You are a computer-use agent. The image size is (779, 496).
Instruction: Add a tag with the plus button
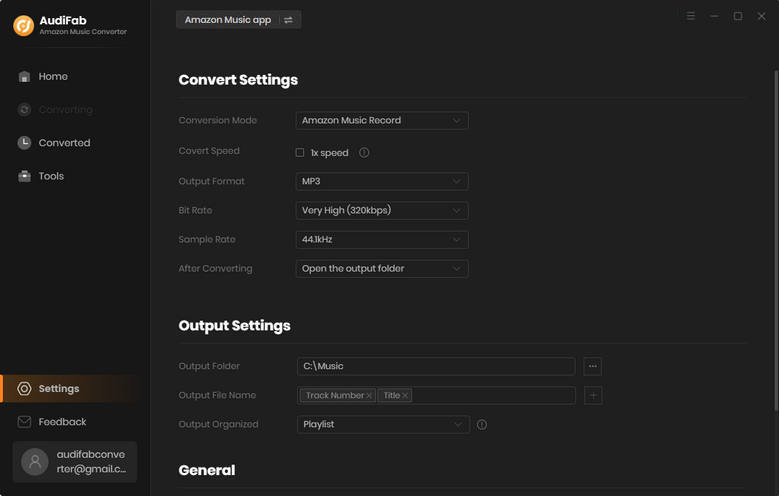tap(593, 396)
